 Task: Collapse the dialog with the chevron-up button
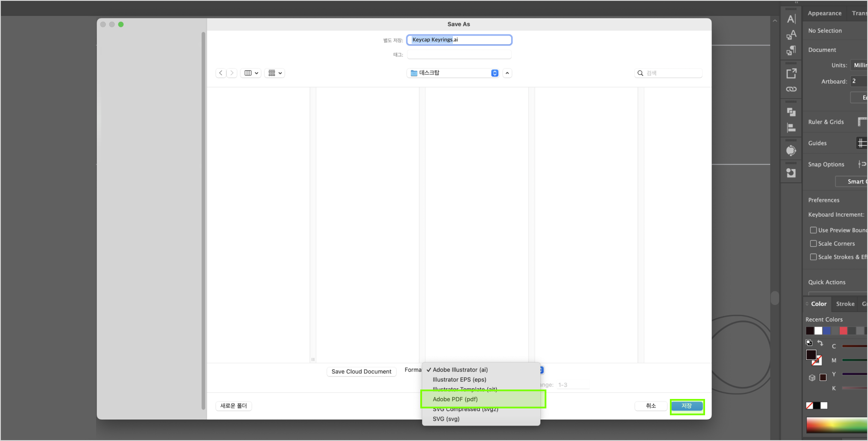[x=507, y=73]
